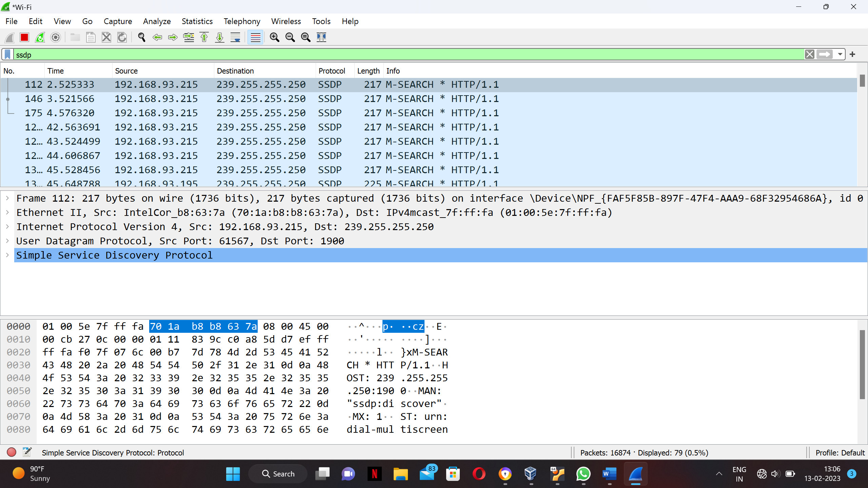
Task: Toggle auto-scroll during live capture
Action: point(235,37)
